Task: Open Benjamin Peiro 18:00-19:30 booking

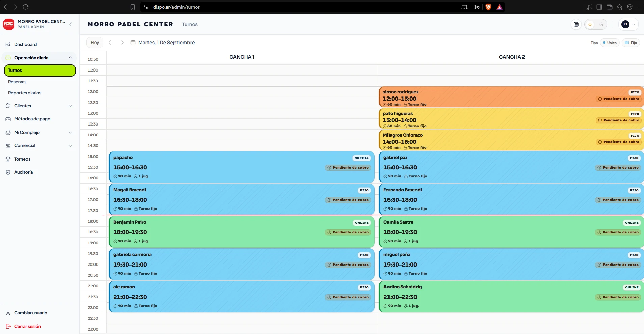Action: click(242, 232)
